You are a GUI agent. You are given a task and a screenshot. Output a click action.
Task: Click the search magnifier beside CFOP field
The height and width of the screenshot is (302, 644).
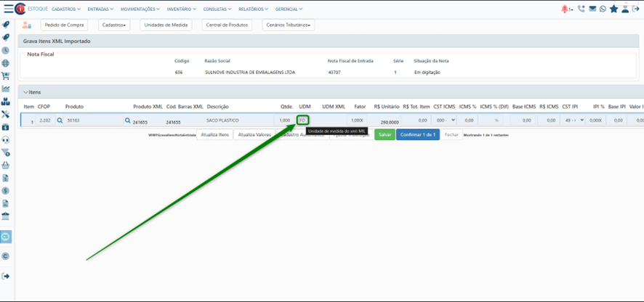pos(60,121)
